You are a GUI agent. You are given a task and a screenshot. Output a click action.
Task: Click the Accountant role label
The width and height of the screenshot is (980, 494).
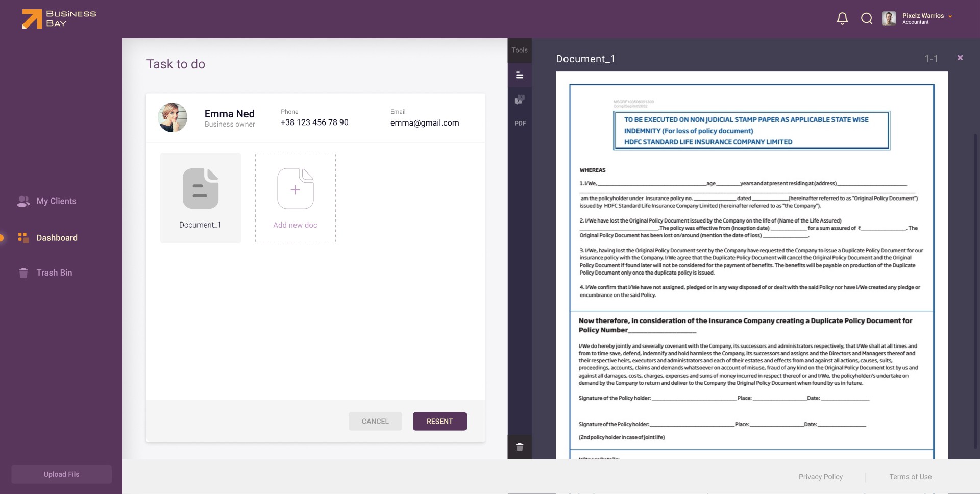pos(916,22)
